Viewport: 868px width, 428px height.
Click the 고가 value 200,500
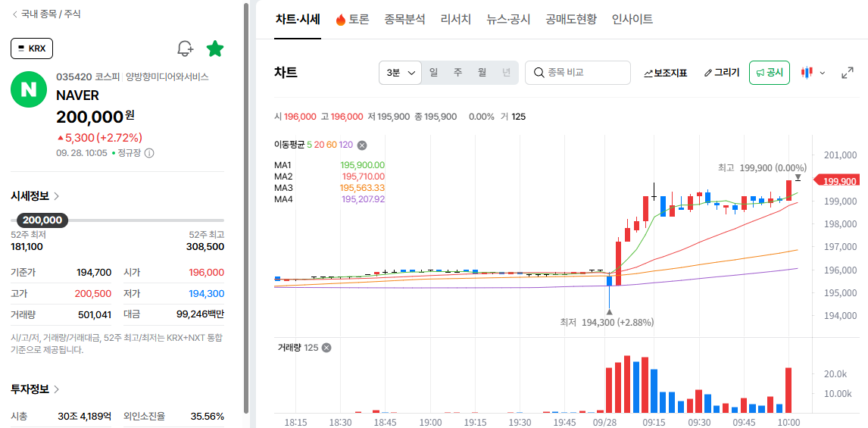93,293
